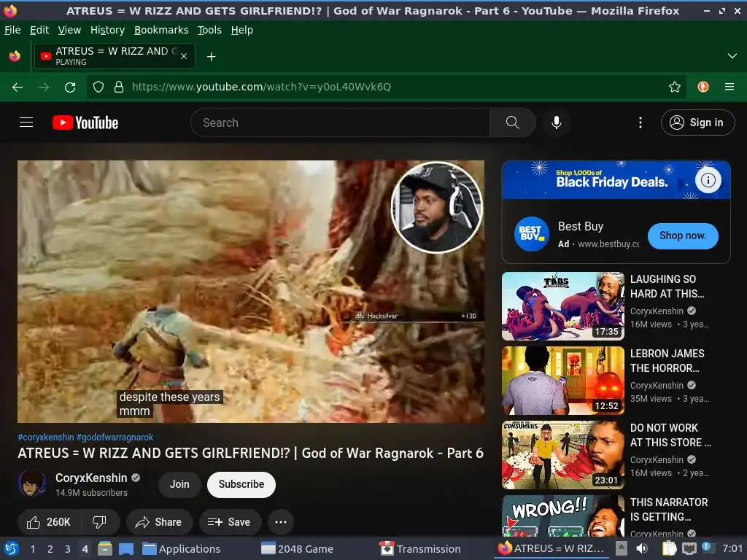Screen dimensions: 747x560
Task: Open DuckDuckGo extension icon in toolbar
Action: tap(703, 87)
